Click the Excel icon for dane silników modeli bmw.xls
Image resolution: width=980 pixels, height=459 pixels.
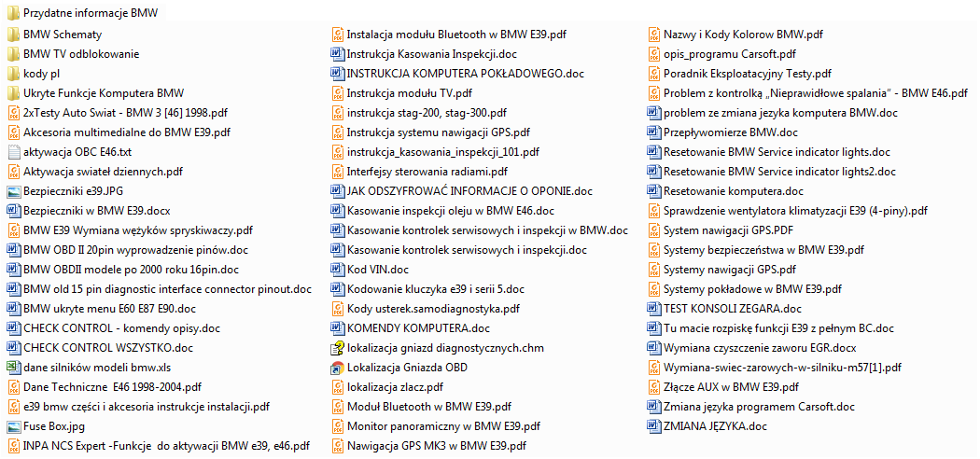coord(13,368)
